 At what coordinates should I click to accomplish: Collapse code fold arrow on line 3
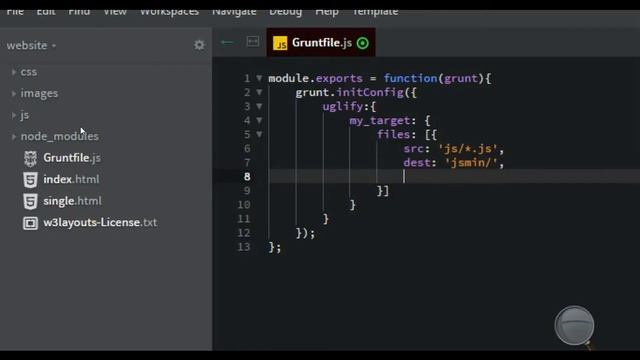tap(259, 106)
